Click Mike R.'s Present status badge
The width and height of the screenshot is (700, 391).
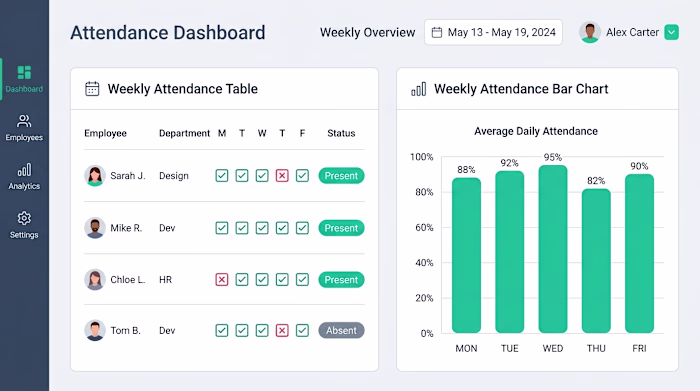[342, 228]
